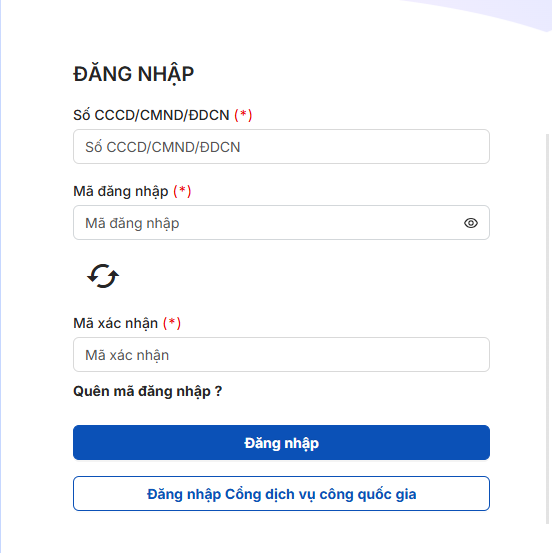Click the Mã xác nhận placeholder text

[x=127, y=355]
